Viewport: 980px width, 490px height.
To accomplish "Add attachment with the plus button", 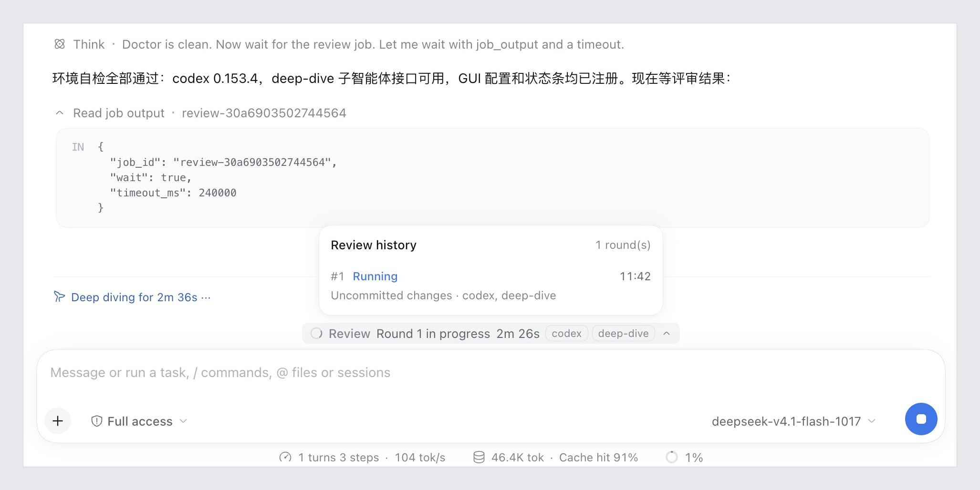I will [x=58, y=421].
